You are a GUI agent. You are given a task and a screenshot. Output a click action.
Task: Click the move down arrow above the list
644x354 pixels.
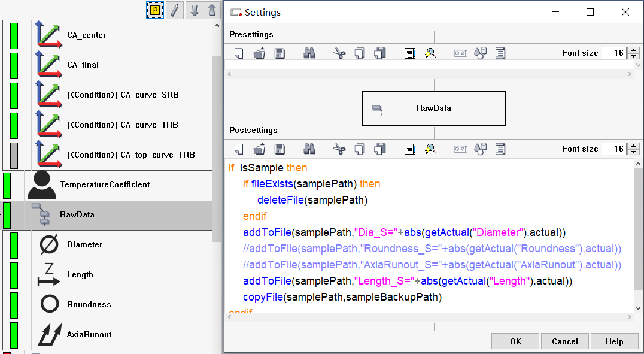[194, 10]
